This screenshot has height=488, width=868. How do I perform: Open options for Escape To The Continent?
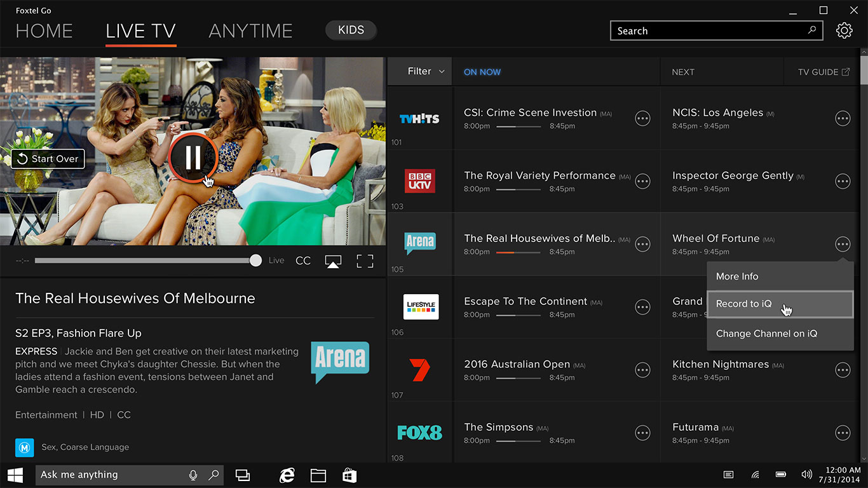pos(642,307)
